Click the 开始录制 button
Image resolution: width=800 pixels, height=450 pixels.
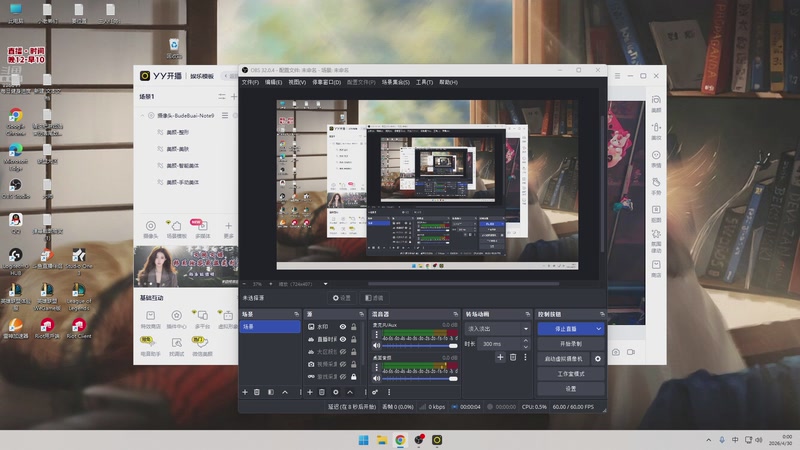(x=570, y=344)
